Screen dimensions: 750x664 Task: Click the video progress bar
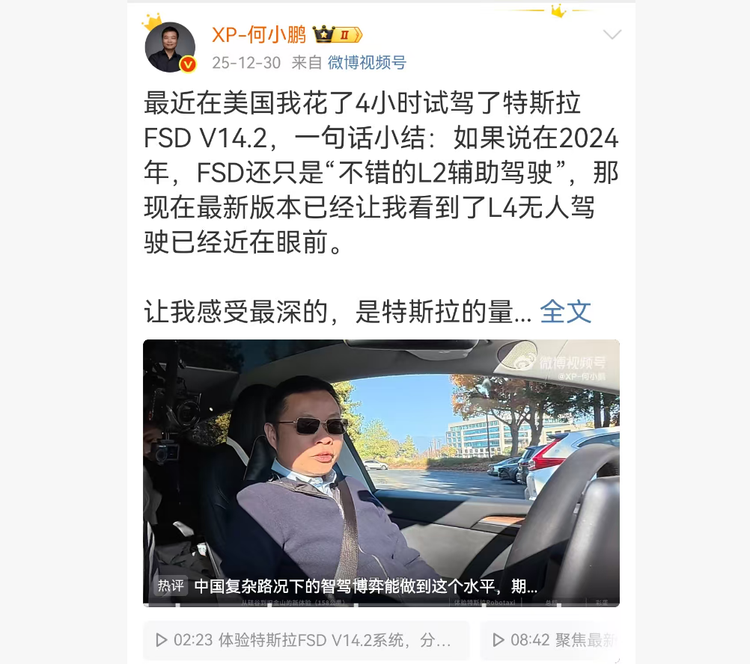(381, 605)
